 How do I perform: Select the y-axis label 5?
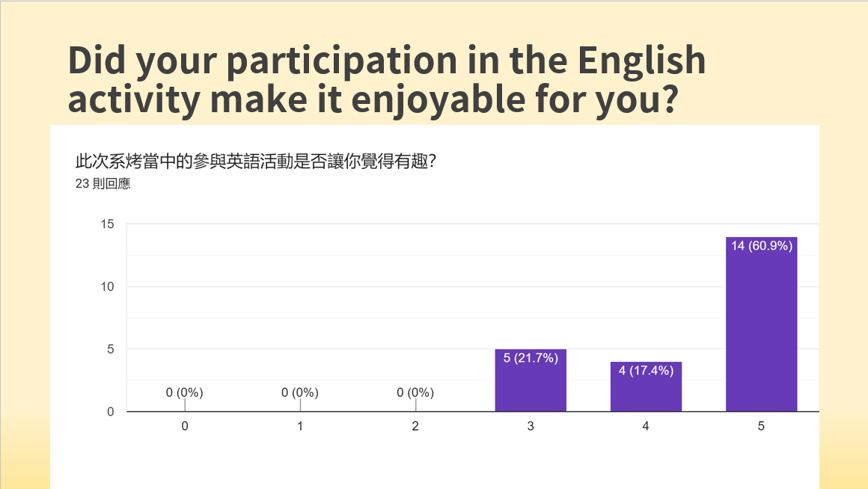click(111, 349)
